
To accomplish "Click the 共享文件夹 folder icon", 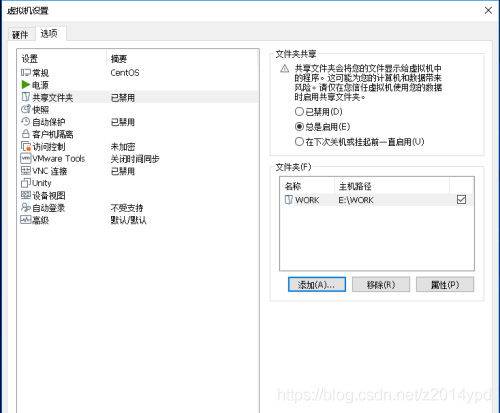I will [x=26, y=97].
